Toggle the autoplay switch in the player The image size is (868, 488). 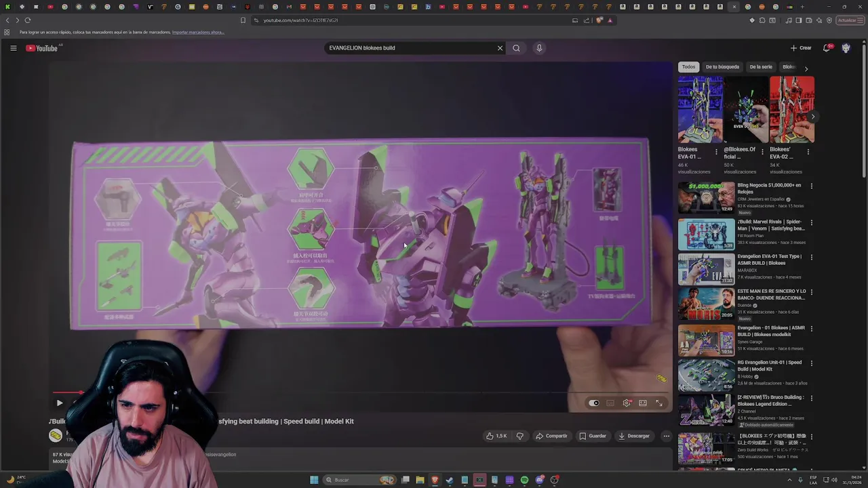tap(594, 403)
